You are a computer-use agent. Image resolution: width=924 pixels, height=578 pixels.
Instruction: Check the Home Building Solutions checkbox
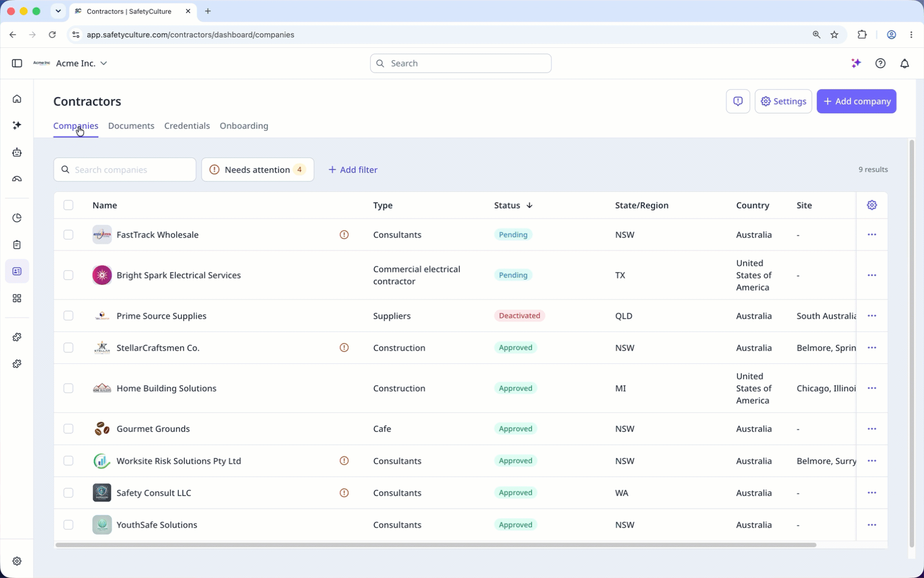pos(68,388)
